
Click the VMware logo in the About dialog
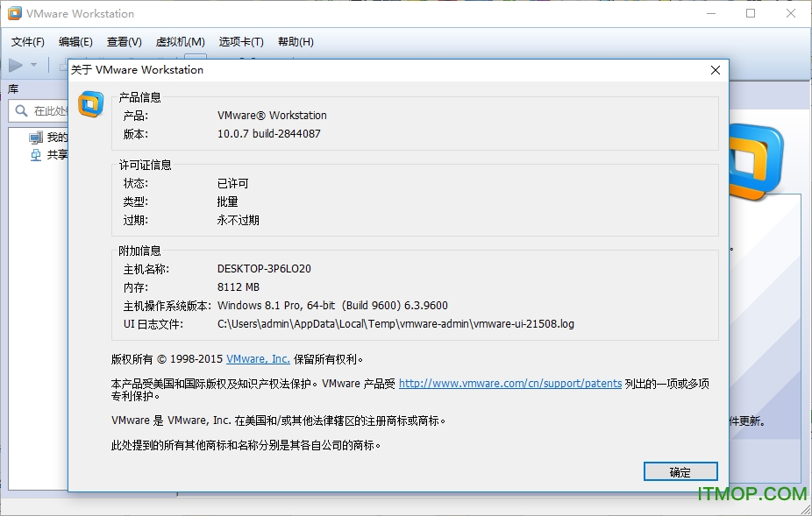tap(91, 104)
